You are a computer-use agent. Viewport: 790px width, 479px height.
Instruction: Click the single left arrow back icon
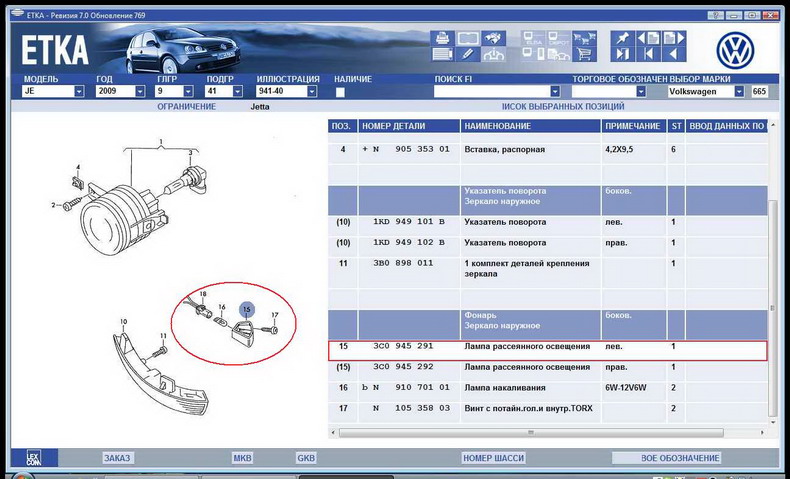point(674,54)
